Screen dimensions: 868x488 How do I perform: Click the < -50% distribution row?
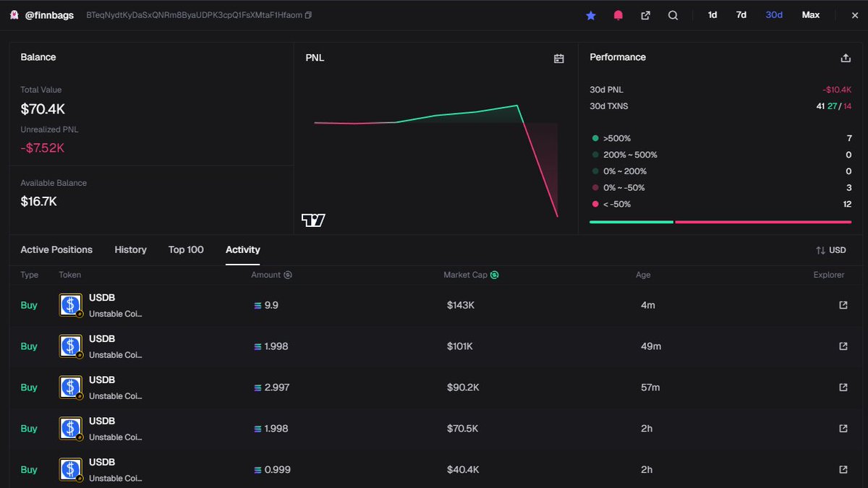pos(721,205)
